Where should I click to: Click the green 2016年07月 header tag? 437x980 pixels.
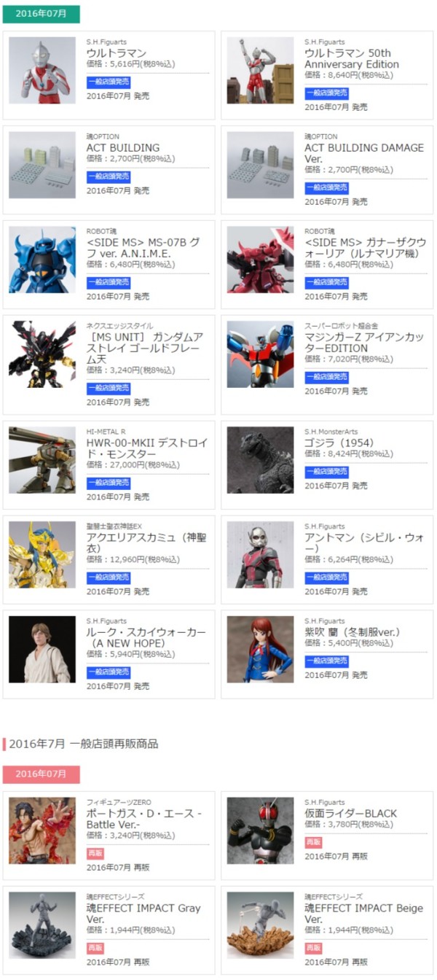(x=41, y=14)
